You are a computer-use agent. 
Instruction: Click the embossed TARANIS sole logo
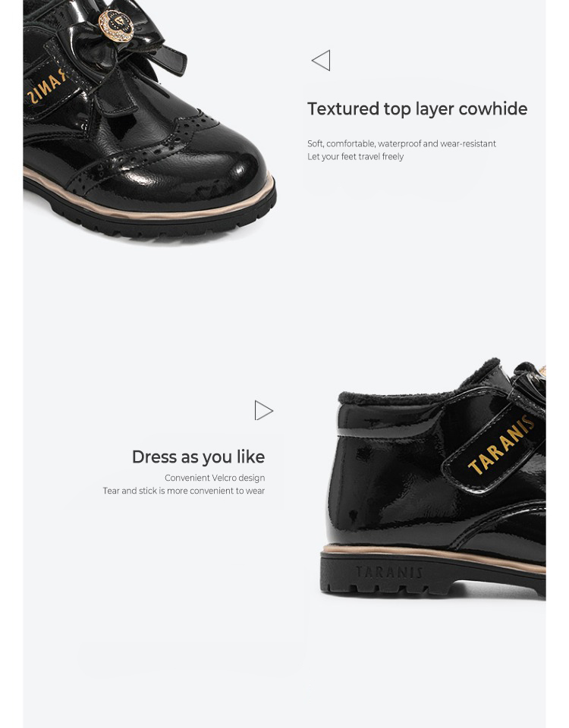point(389,572)
